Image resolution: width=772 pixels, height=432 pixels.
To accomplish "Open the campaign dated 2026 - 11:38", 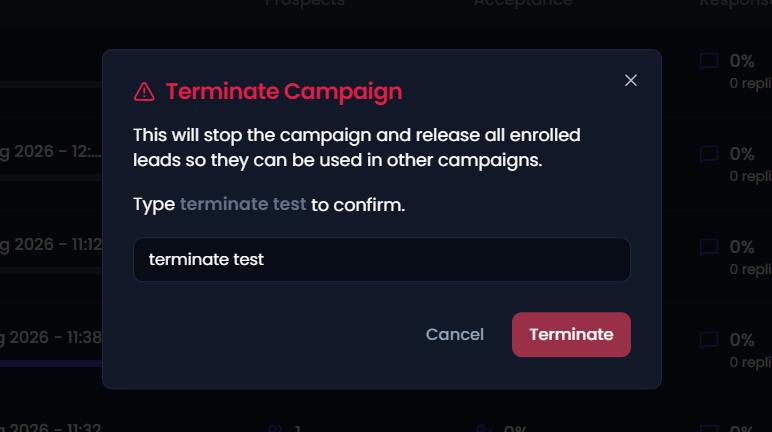I will point(51,337).
